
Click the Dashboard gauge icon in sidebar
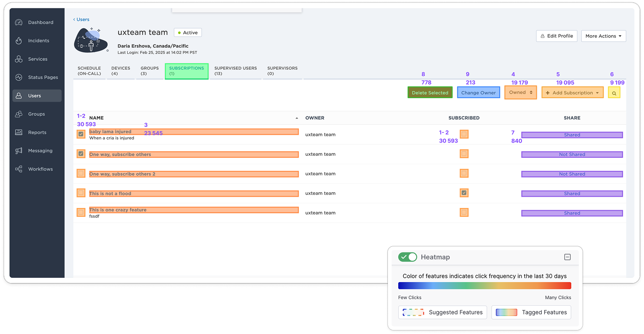click(19, 22)
